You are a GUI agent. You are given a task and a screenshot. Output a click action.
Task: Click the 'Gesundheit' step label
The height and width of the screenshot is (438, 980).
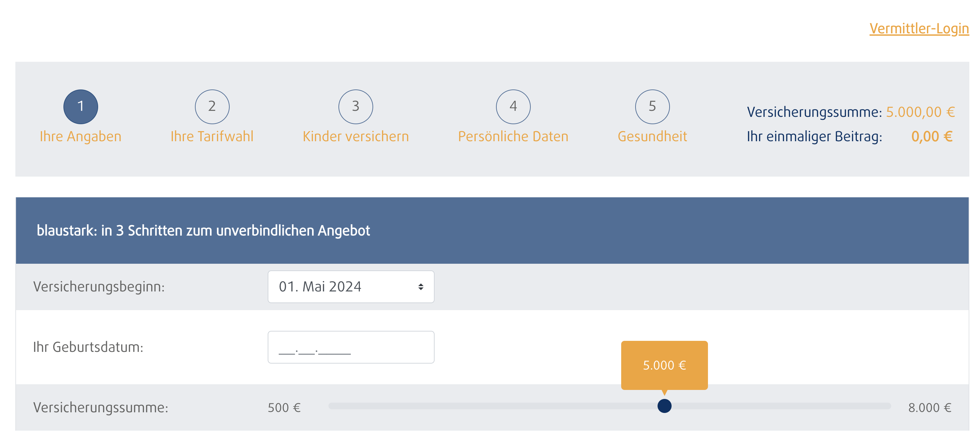[652, 136]
